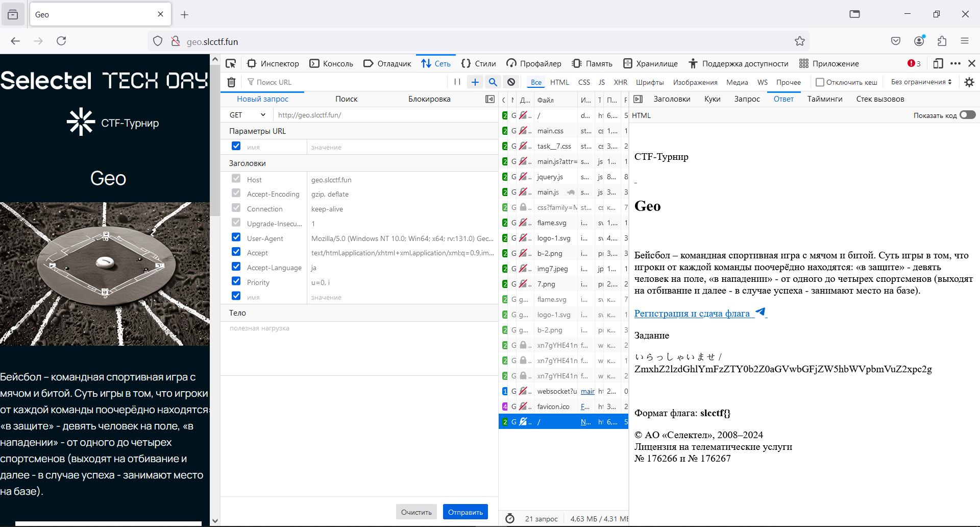Screen dimensions: 980x527
Task: Toggle the request details panel icon
Action: point(638,99)
